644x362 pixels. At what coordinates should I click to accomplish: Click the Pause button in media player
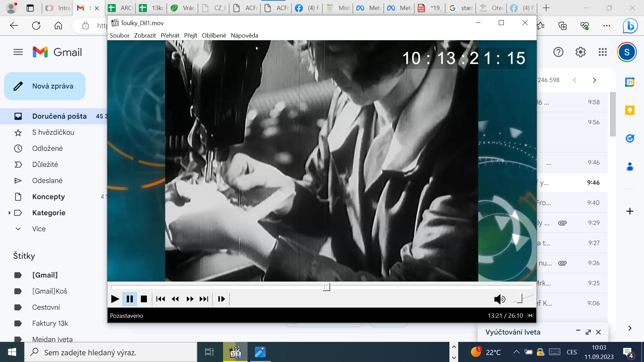tap(130, 299)
